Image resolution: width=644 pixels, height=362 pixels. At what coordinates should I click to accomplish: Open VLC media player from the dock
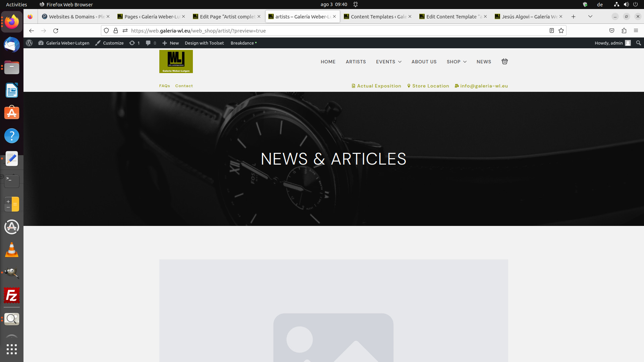point(12,250)
